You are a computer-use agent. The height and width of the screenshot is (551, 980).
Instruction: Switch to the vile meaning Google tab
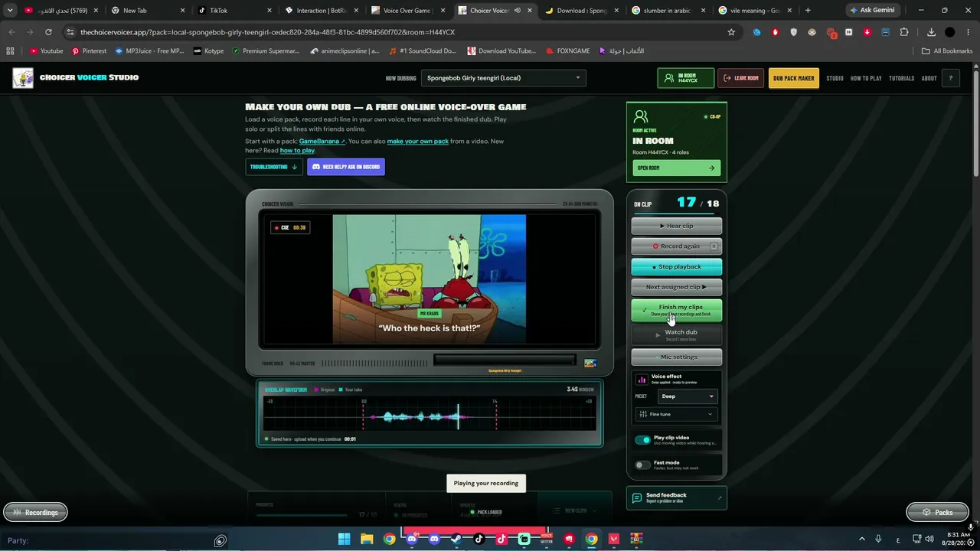(x=756, y=11)
